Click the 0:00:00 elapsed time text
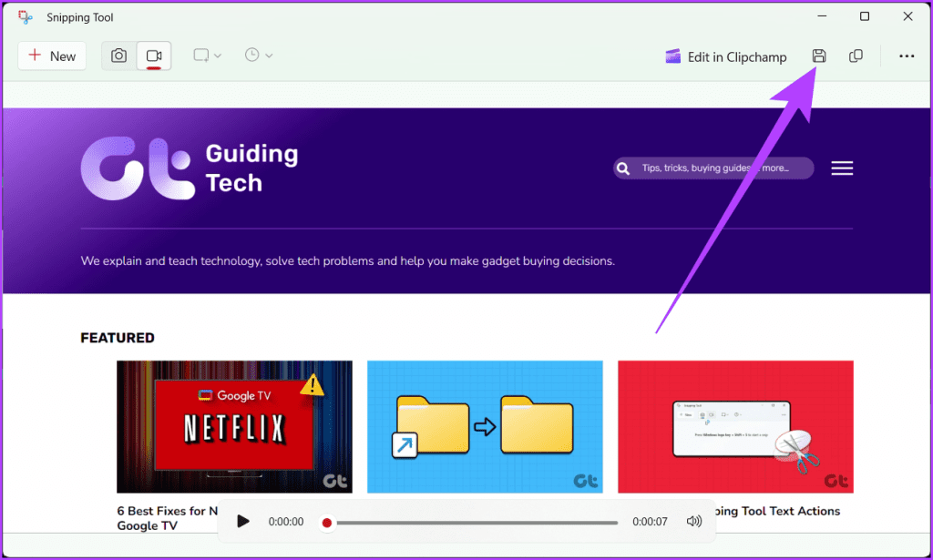 tap(285, 522)
